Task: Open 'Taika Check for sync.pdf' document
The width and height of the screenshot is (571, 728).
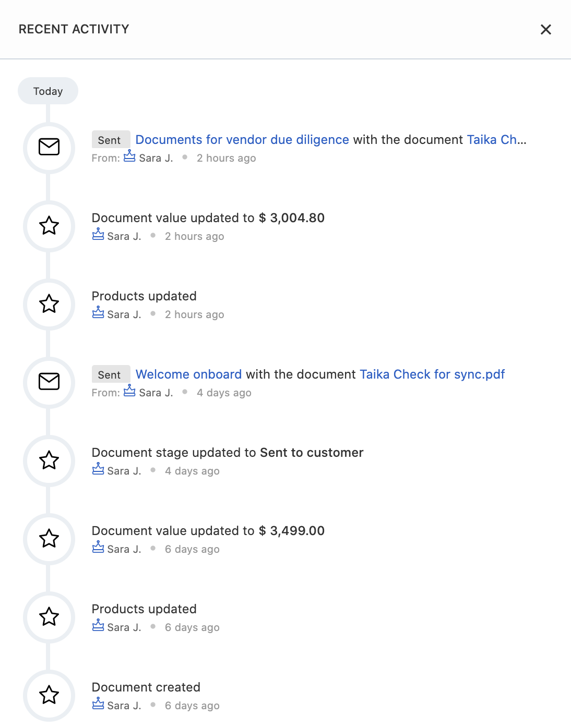Action: click(x=432, y=374)
